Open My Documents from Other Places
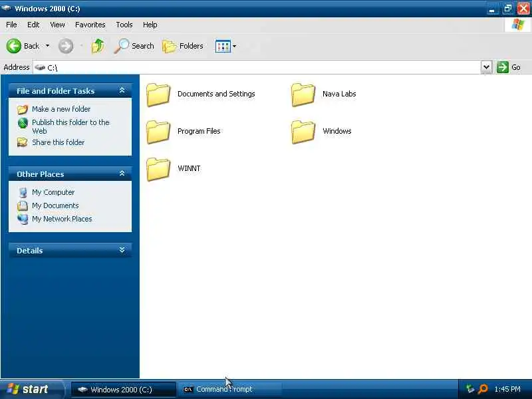The image size is (532, 399). [x=55, y=205]
